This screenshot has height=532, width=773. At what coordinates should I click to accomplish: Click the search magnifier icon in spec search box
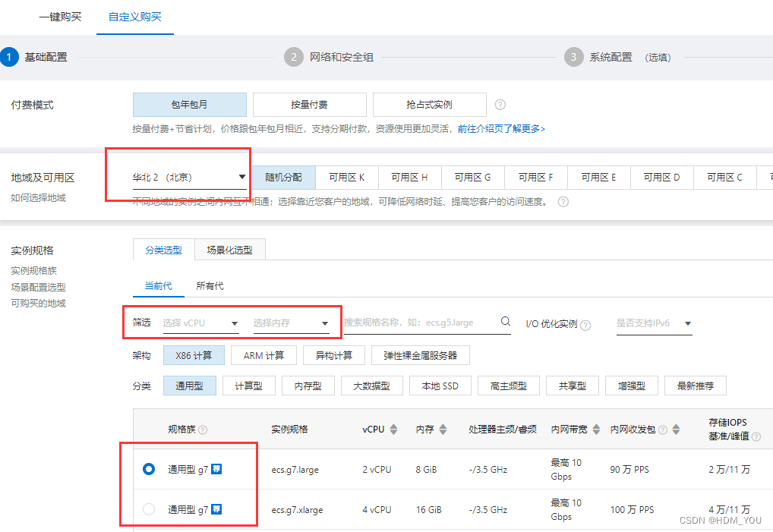pyautogui.click(x=506, y=322)
